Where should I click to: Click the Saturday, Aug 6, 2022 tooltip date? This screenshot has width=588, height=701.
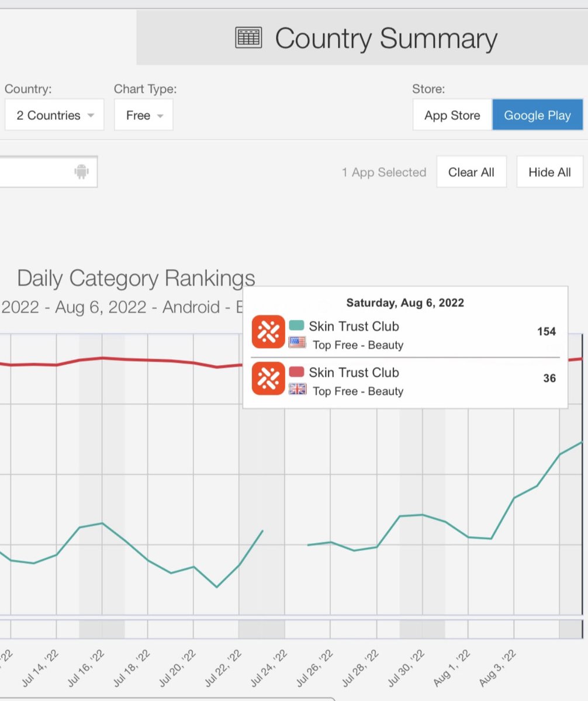pos(405,303)
